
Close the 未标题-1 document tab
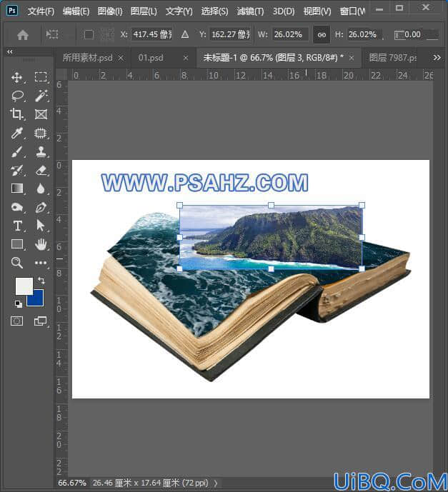tap(352, 58)
